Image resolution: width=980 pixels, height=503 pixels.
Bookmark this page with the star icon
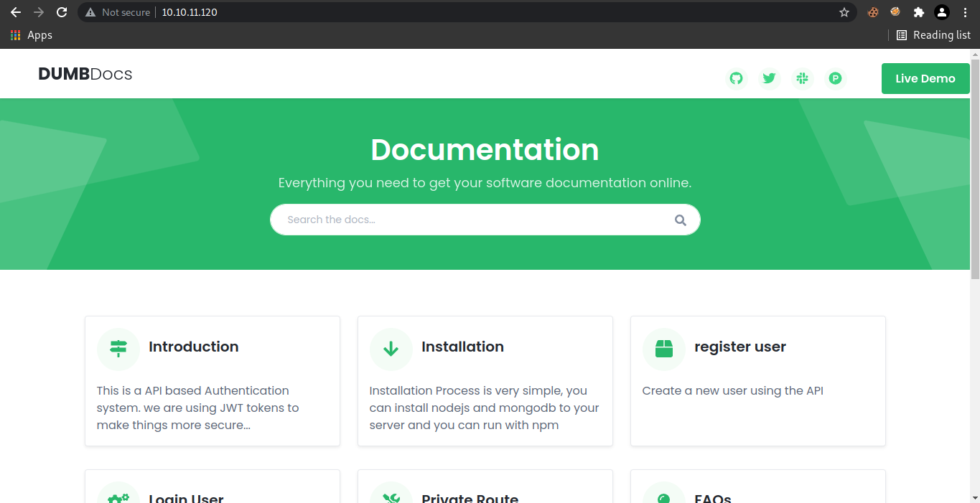click(844, 12)
